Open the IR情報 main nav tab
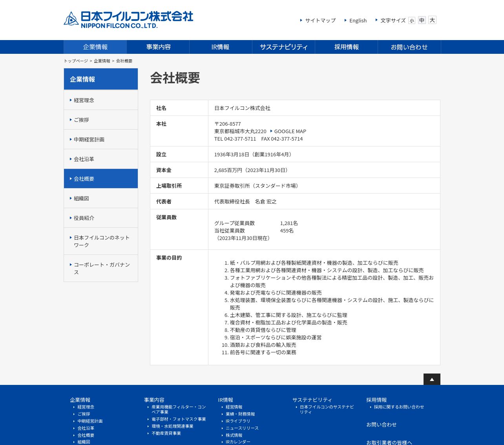Screen dimensions: 504x445 [221, 47]
